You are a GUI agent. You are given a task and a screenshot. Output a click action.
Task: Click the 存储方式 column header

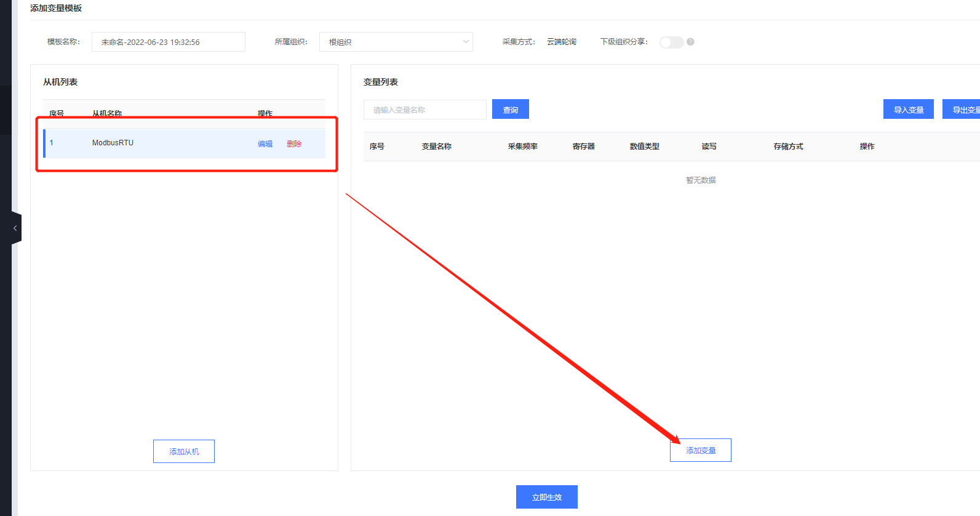[788, 147]
